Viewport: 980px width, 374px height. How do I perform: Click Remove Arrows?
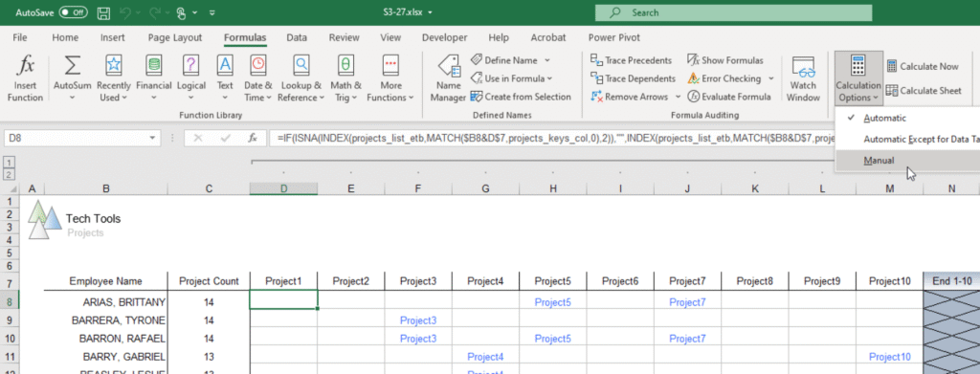click(630, 97)
